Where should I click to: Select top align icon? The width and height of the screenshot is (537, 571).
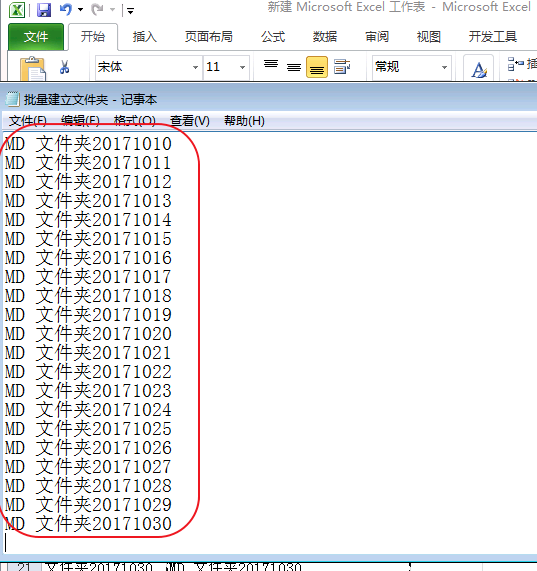[x=271, y=64]
